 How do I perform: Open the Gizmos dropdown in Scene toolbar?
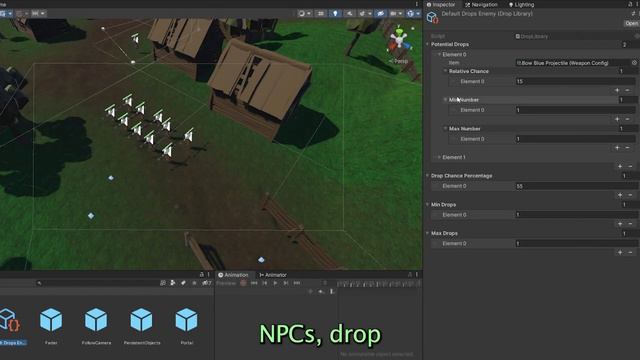click(x=413, y=13)
